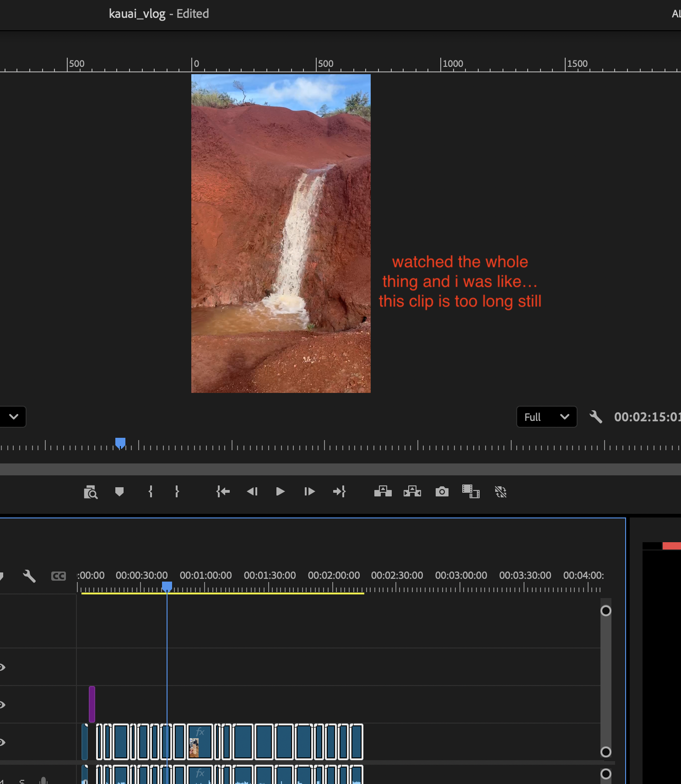Click the marker icon at timeline header left edge
The height and width of the screenshot is (784, 681).
click(x=1, y=576)
